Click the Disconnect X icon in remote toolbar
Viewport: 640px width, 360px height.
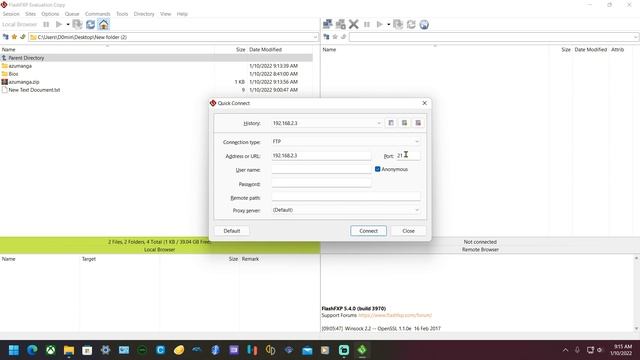click(353, 24)
